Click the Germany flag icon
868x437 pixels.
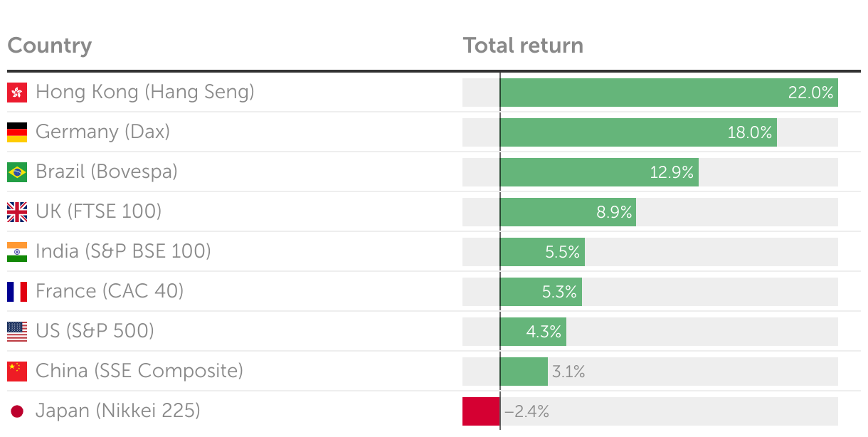coord(17,132)
